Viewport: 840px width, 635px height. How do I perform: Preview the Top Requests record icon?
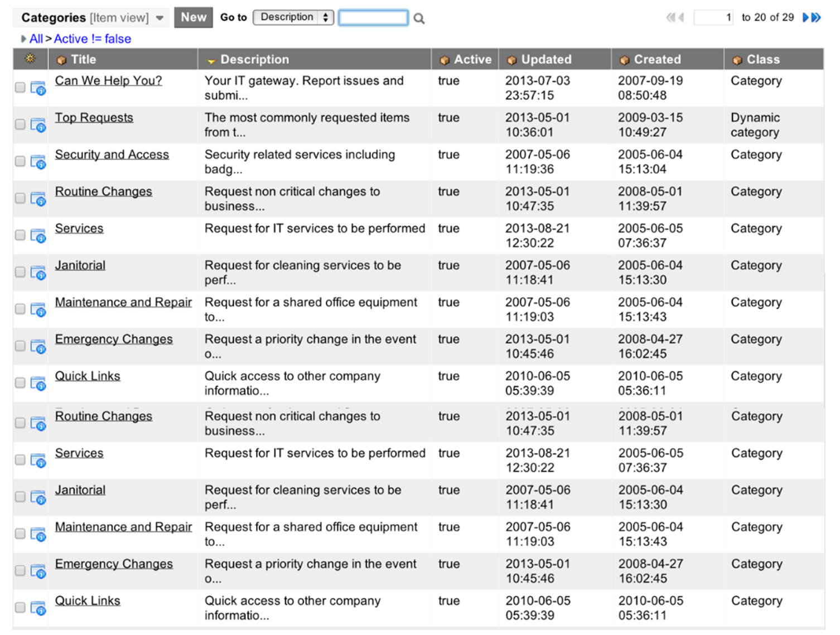pyautogui.click(x=38, y=125)
